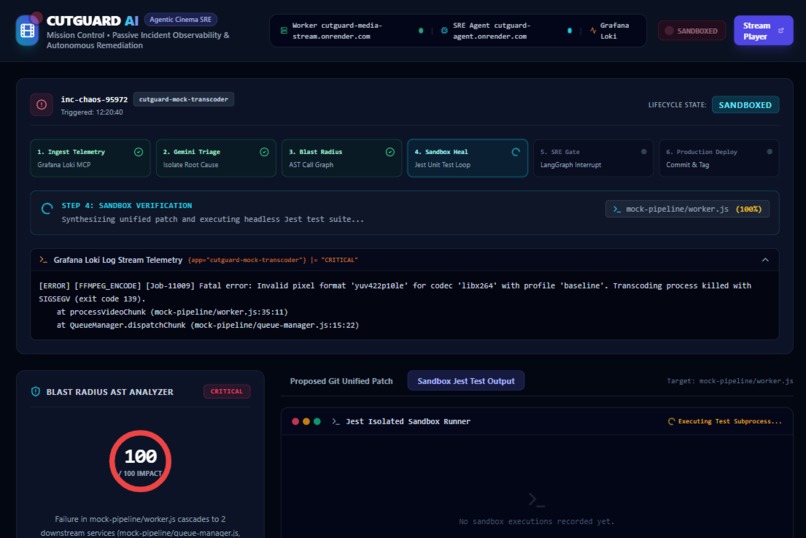Screen dimensions: 806x538
Task: Click the terminal icon beside Grafana Loki Log Stream
Action: click(x=43, y=260)
